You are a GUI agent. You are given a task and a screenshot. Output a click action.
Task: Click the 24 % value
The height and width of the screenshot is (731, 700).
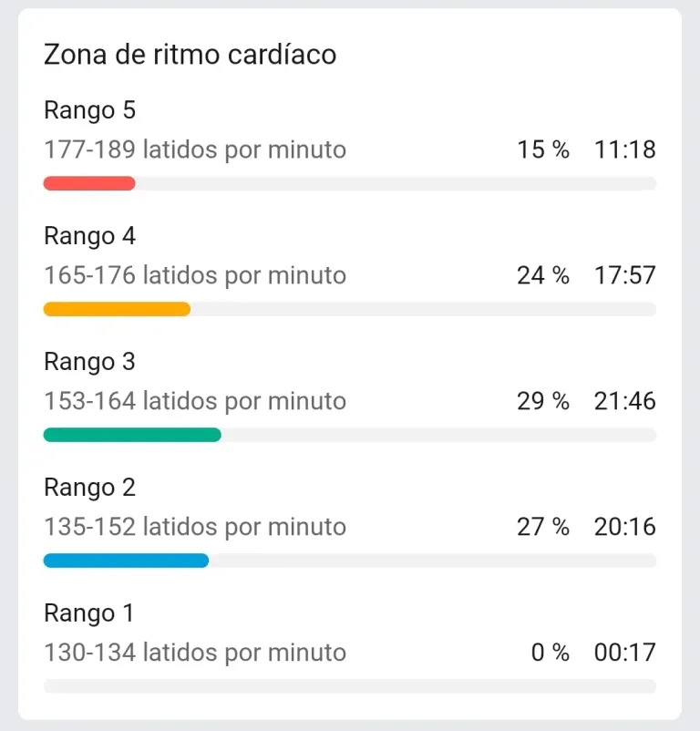coord(543,275)
